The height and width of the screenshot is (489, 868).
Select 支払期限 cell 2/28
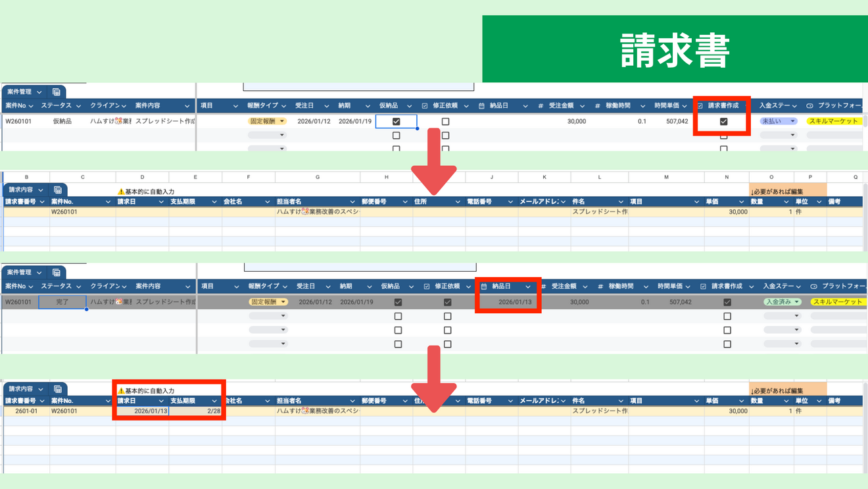pos(195,411)
